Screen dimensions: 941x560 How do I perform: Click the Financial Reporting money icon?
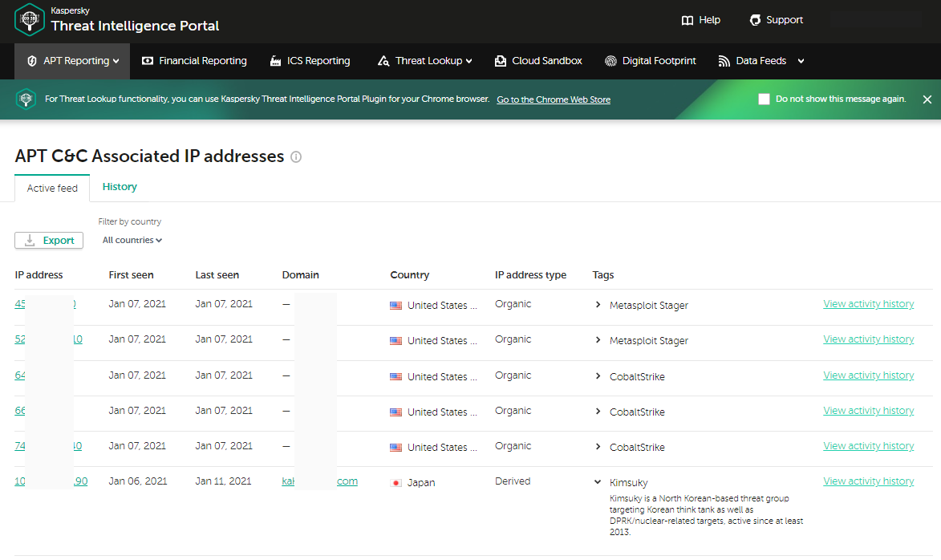(148, 61)
